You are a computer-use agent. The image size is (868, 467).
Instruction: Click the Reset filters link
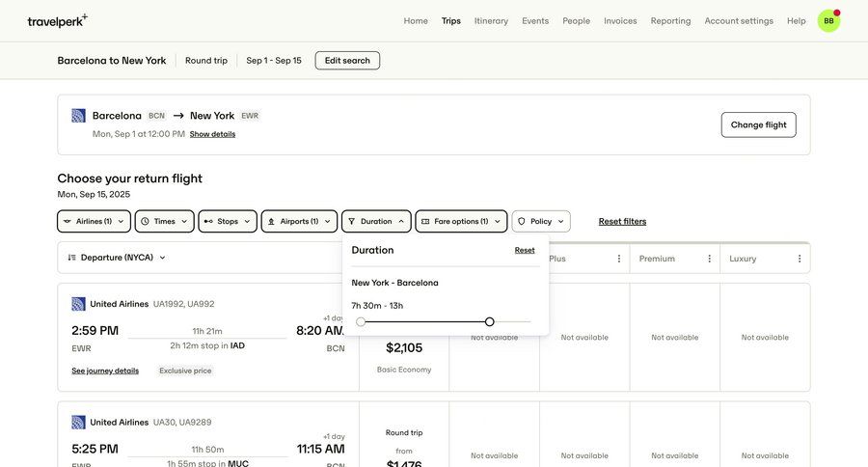click(x=622, y=221)
